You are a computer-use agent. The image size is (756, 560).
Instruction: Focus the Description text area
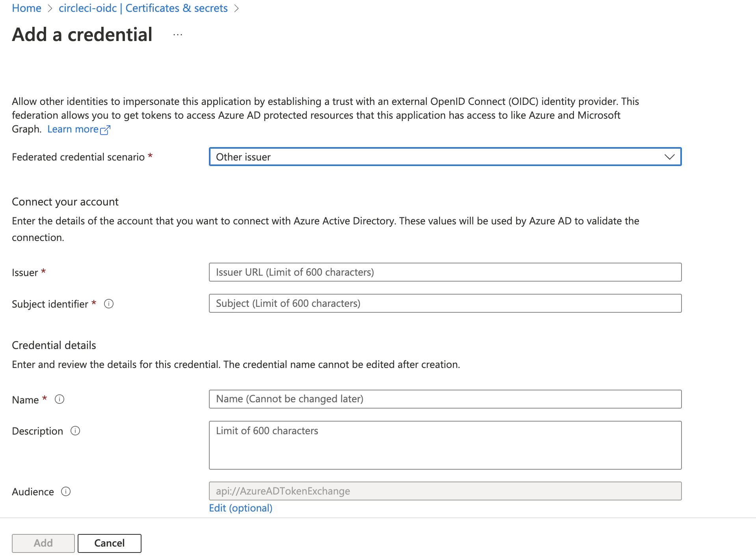(x=445, y=445)
